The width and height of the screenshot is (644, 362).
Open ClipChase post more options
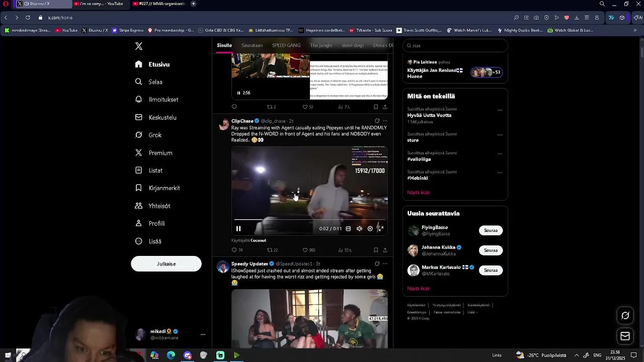click(385, 121)
